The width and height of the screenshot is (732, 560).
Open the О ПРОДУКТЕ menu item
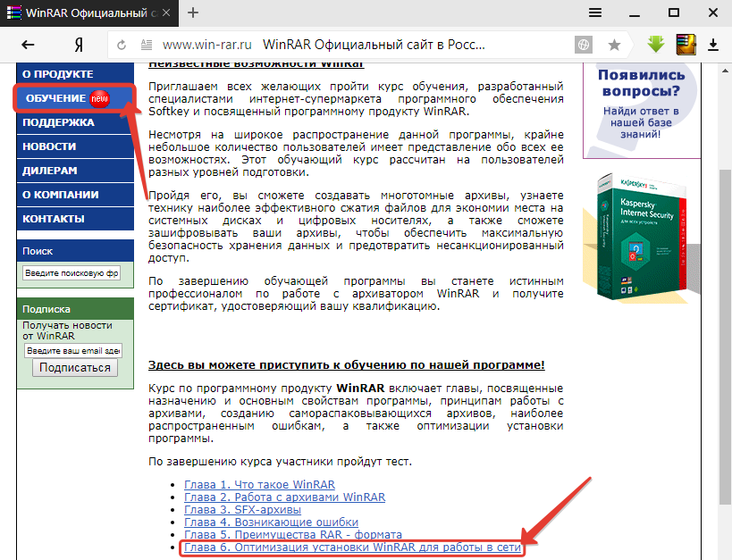coord(75,74)
